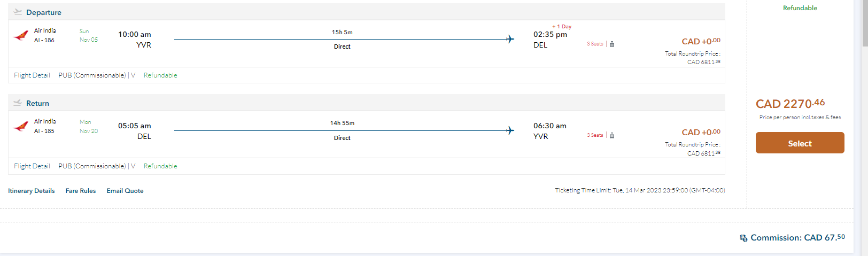
Task: Click airplane arrow arriving at DEL
Action: (510, 39)
